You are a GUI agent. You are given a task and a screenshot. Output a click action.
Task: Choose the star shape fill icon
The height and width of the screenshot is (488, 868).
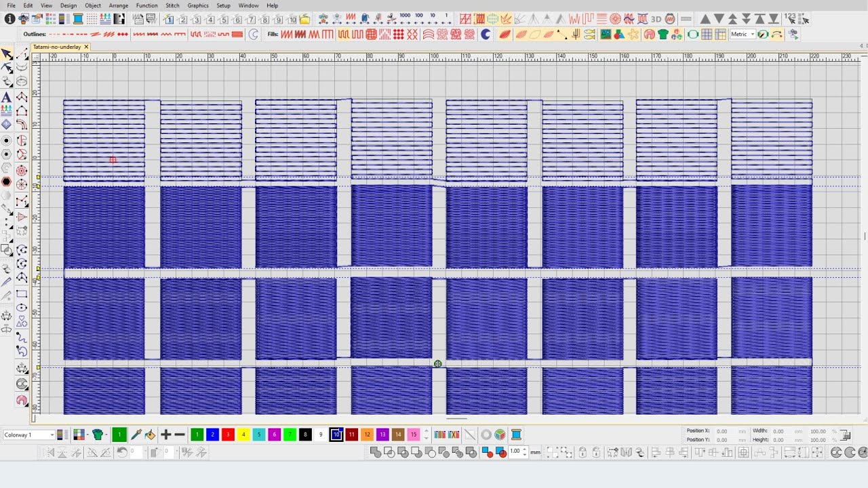point(634,34)
